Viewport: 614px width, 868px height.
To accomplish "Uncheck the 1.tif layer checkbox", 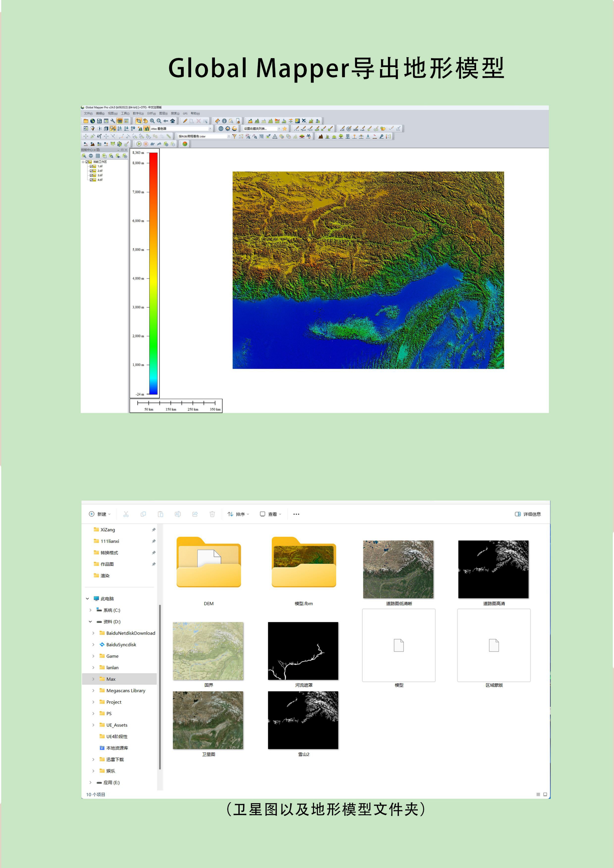I will tap(91, 166).
